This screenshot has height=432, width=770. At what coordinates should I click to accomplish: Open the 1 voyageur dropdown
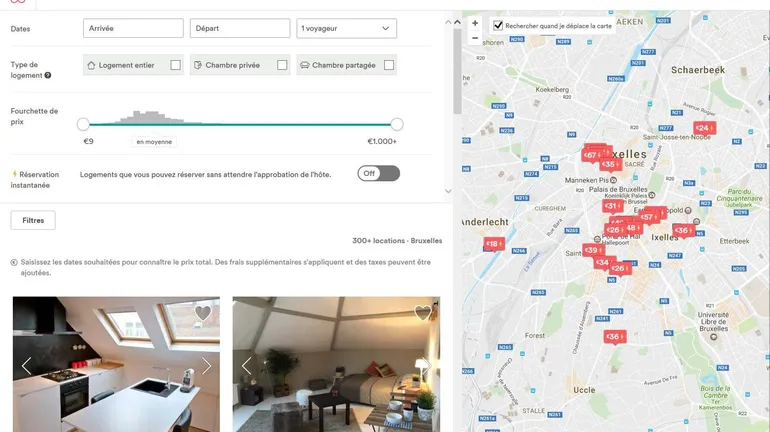pyautogui.click(x=347, y=28)
